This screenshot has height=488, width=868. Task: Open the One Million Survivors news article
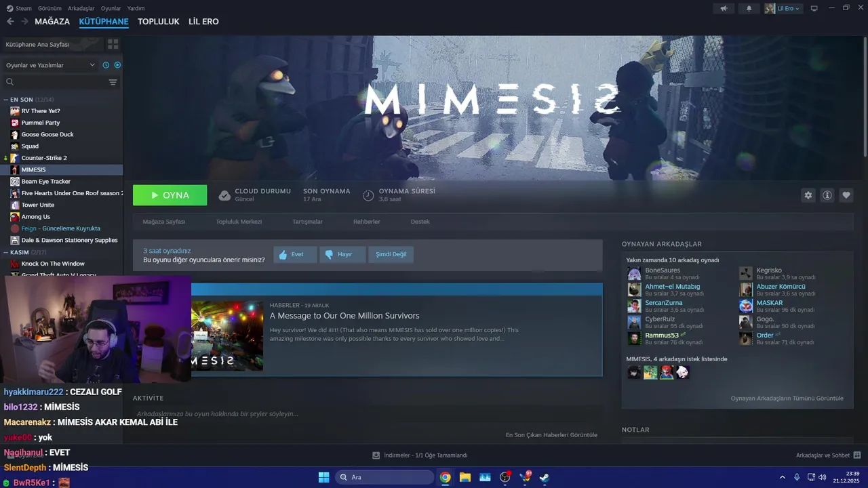click(x=344, y=316)
